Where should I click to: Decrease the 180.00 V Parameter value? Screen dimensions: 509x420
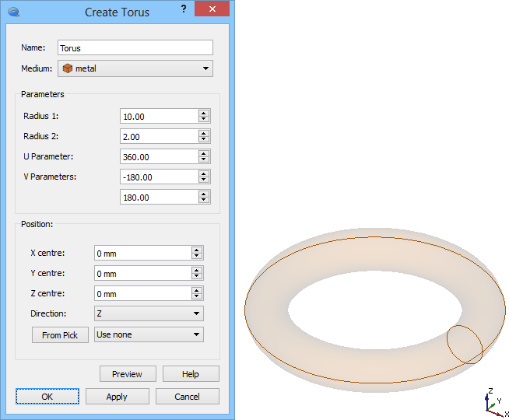point(204,200)
